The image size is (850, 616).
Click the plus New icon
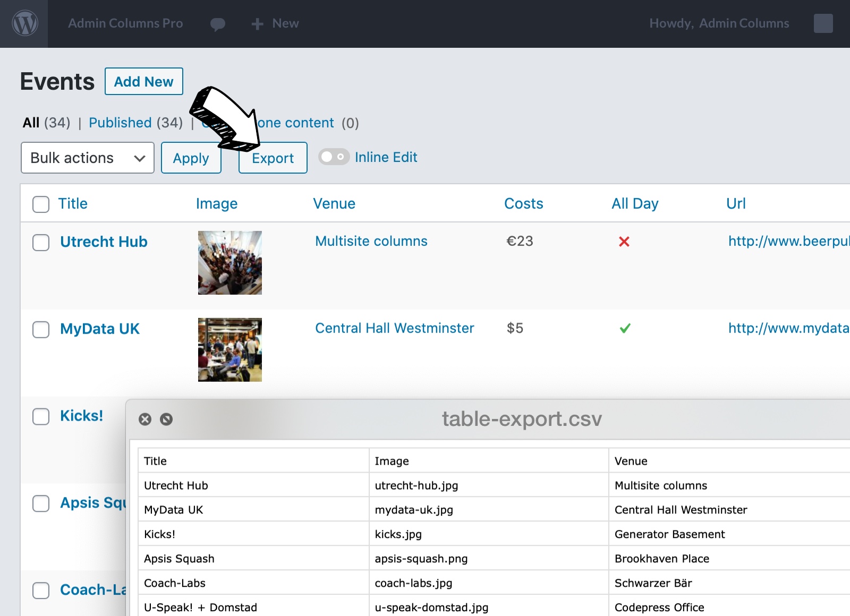258,24
